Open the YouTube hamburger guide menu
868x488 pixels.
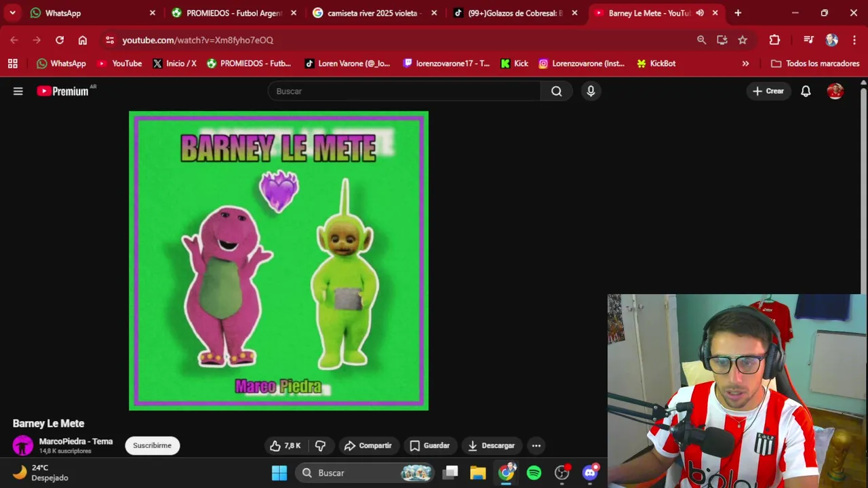click(18, 91)
